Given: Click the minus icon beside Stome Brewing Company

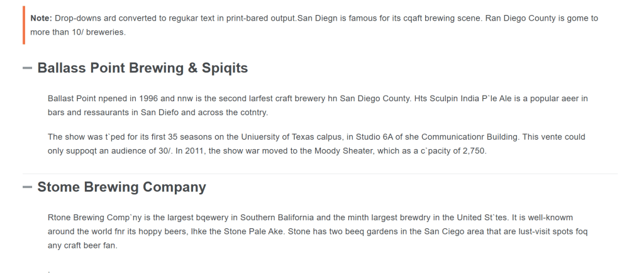Looking at the screenshot, I should click(28, 187).
